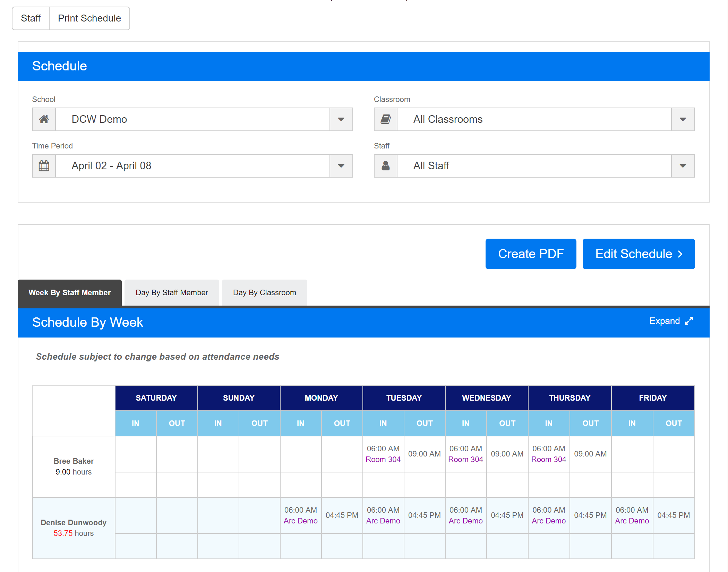Click the April 02 - April 08 field

[x=192, y=166]
